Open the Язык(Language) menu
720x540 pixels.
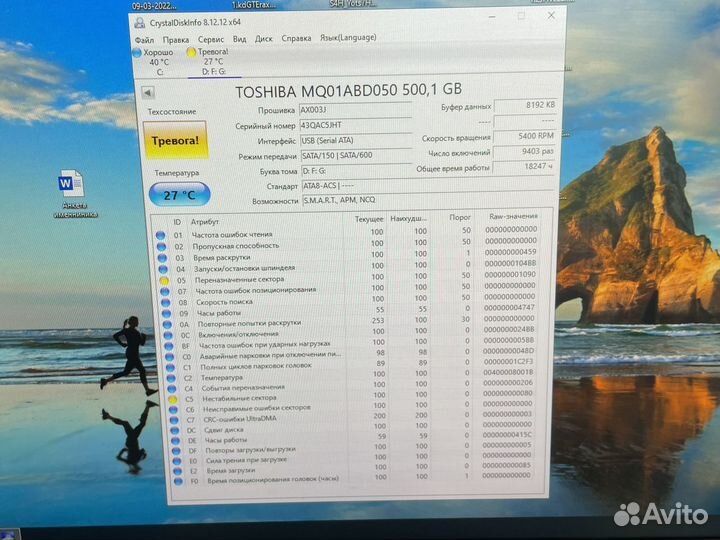pyautogui.click(x=346, y=40)
